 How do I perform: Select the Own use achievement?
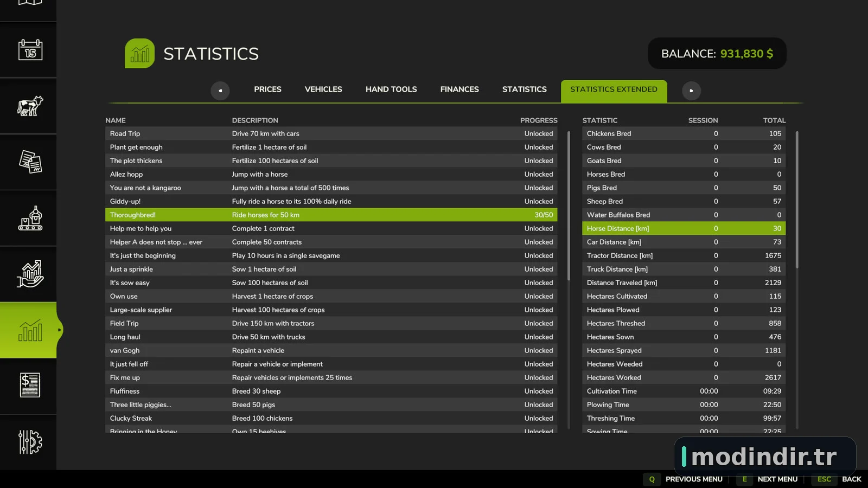(x=331, y=296)
